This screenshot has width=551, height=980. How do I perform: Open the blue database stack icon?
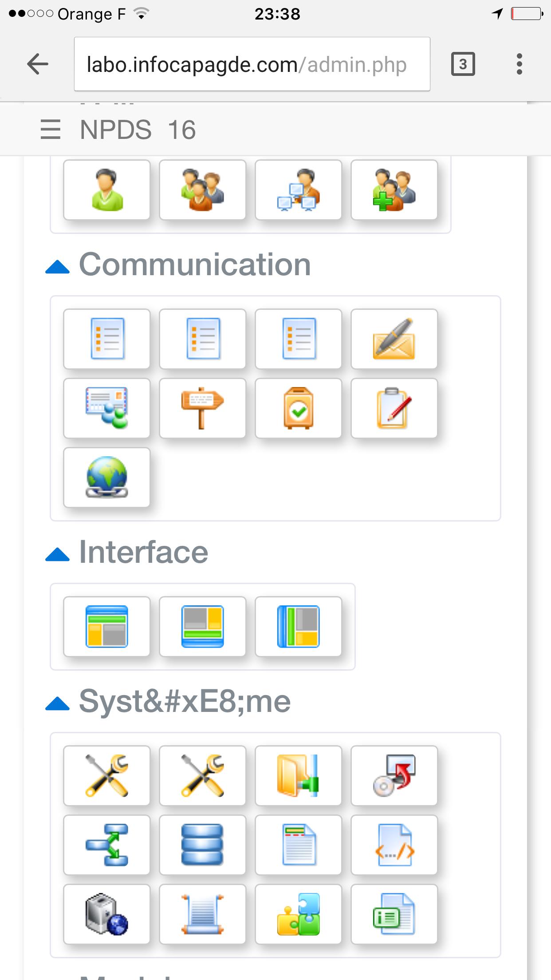202,845
